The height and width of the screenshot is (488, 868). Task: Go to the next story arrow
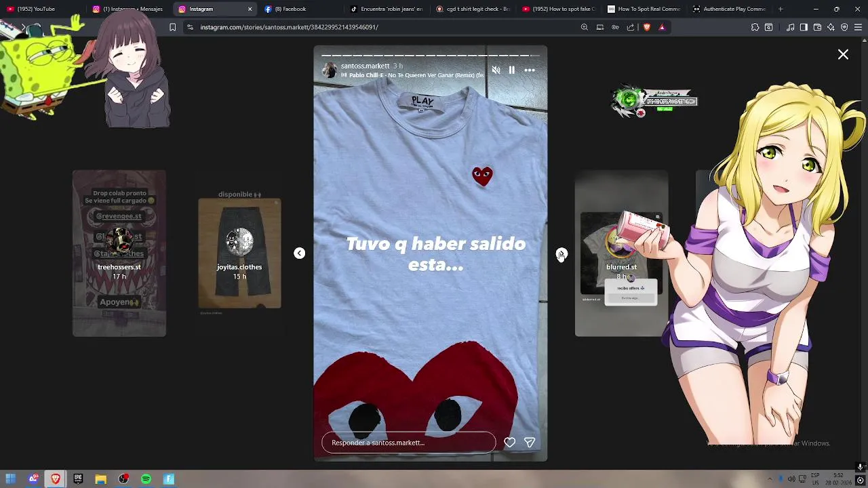tap(561, 253)
